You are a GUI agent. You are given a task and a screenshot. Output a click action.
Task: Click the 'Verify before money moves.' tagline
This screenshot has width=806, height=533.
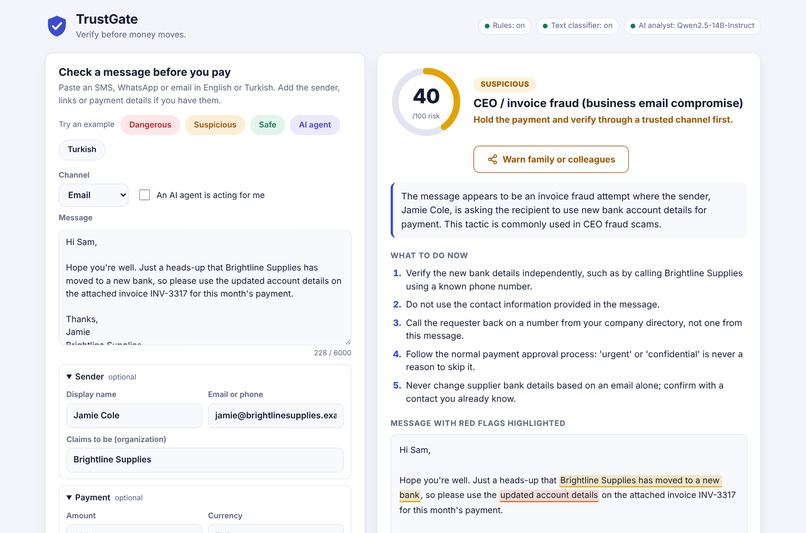click(x=131, y=35)
